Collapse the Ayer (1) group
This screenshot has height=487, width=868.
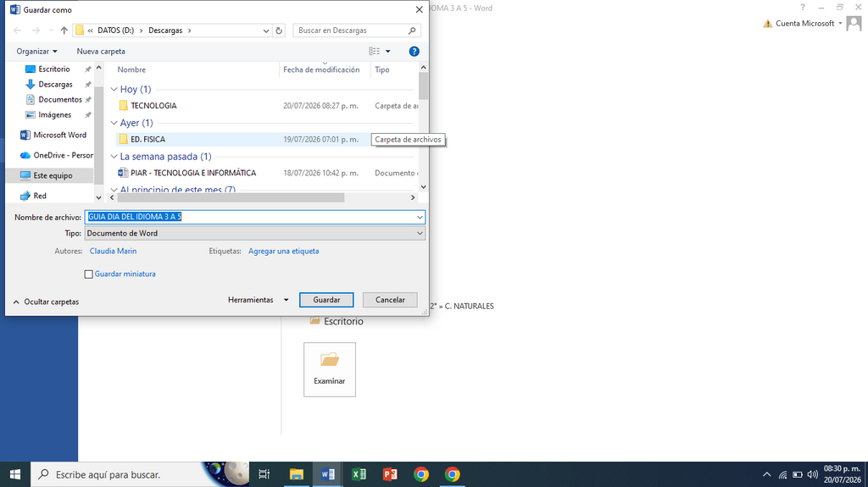coord(114,123)
